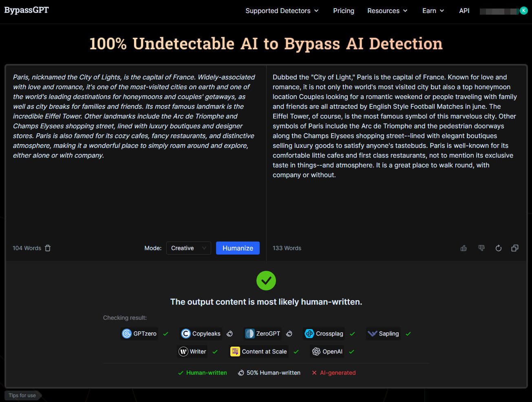This screenshot has height=402, width=532.
Task: Expand the Resources dropdown menu
Action: (387, 11)
